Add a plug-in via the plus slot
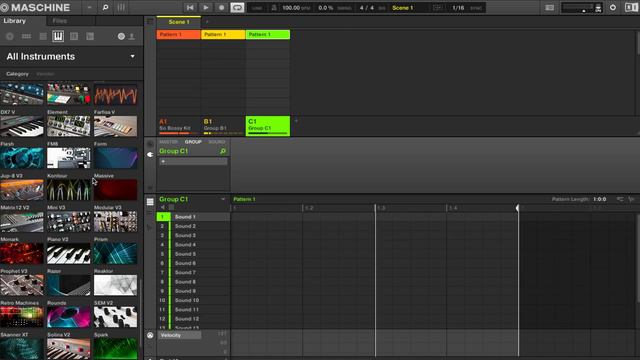The height and width of the screenshot is (360, 640). pos(193,162)
